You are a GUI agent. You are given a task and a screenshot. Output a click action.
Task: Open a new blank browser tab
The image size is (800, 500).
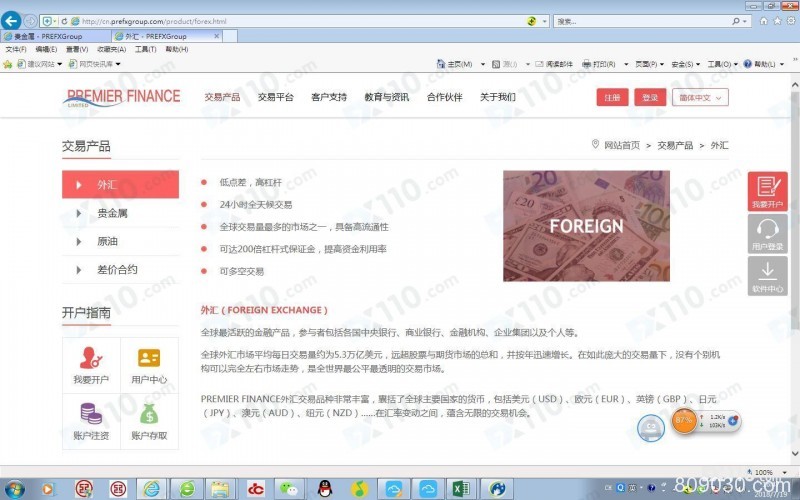(230, 36)
